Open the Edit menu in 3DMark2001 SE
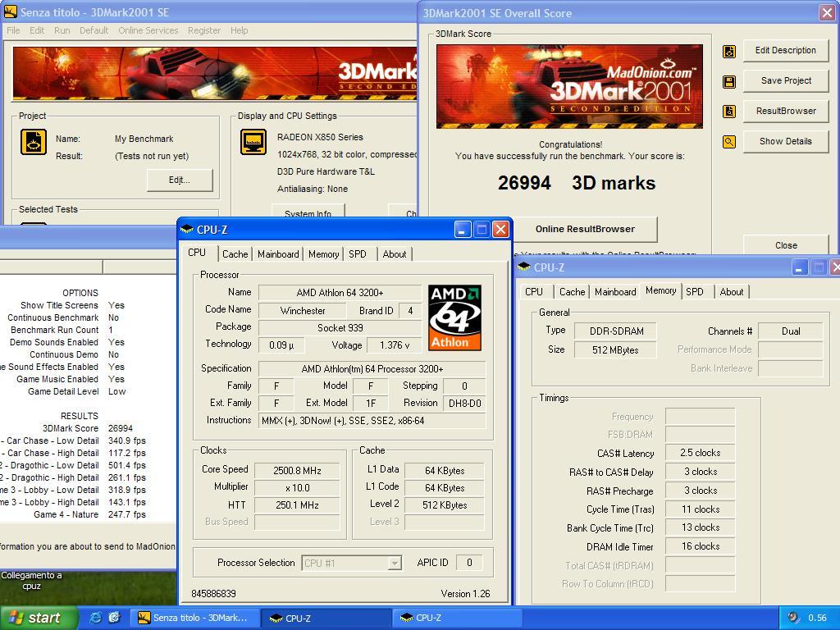The image size is (840, 630). pyautogui.click(x=37, y=30)
